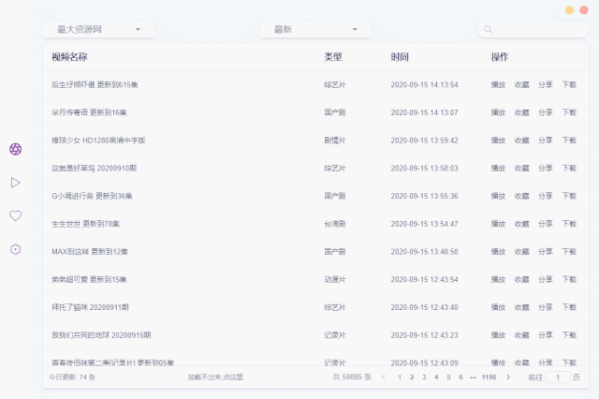Click the magnifier search icon
Image resolution: width=599 pixels, height=399 pixels.
click(x=488, y=29)
